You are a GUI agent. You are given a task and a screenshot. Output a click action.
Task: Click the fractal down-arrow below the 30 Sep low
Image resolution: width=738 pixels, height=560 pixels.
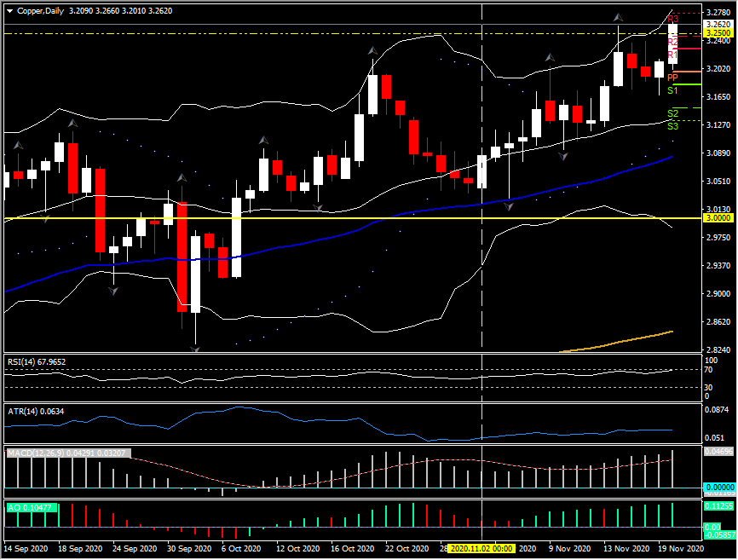click(197, 348)
